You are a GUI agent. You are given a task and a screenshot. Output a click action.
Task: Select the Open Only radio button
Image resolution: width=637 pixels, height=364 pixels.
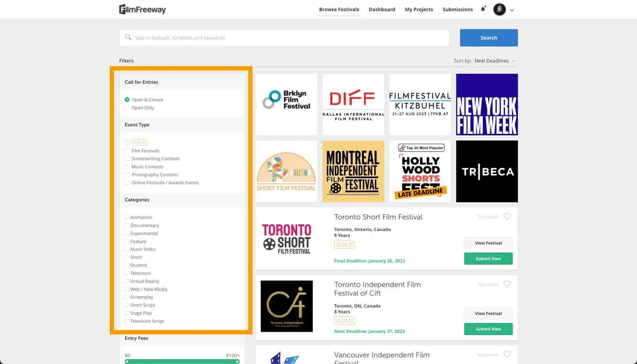[127, 107]
